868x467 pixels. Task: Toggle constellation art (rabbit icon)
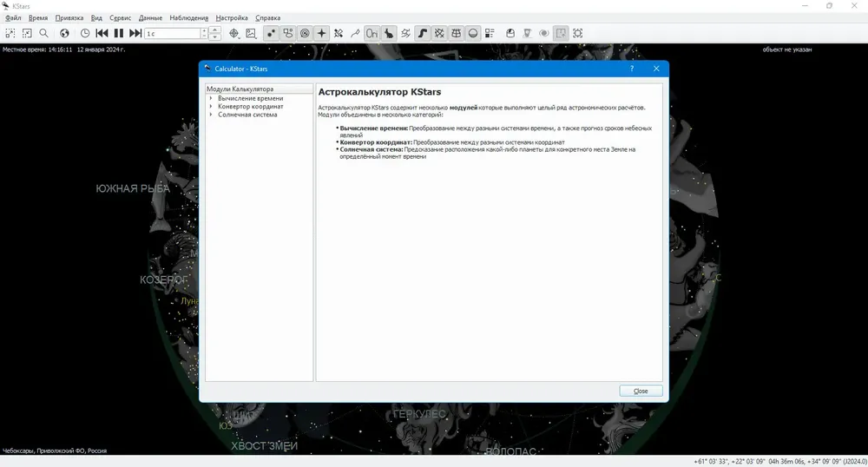[x=389, y=33]
